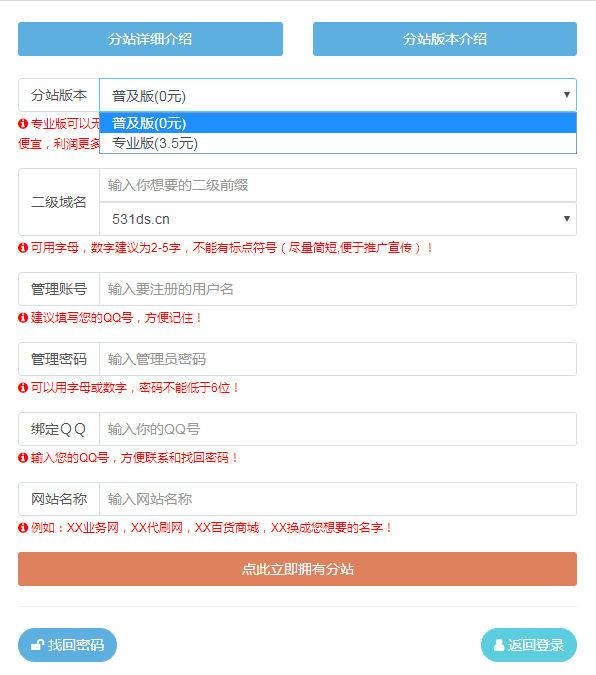Click the user icon on 返回登录 button
The height and width of the screenshot is (675, 596).
[x=499, y=645]
